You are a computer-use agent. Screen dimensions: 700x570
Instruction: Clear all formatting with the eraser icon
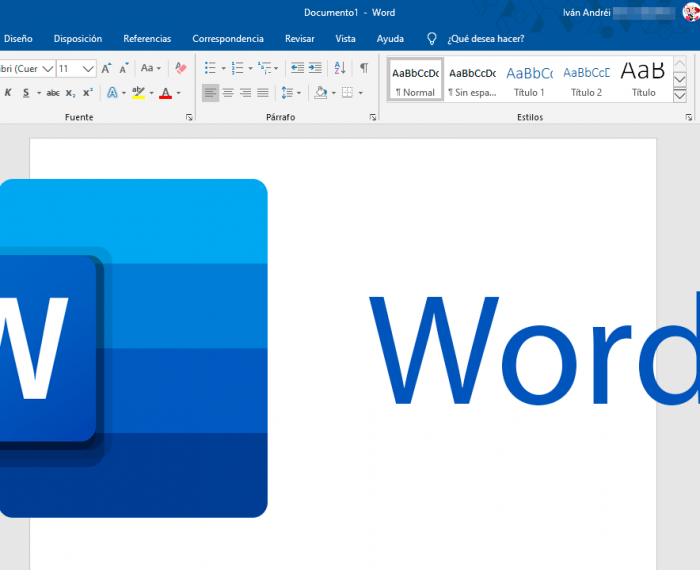pyautogui.click(x=181, y=68)
